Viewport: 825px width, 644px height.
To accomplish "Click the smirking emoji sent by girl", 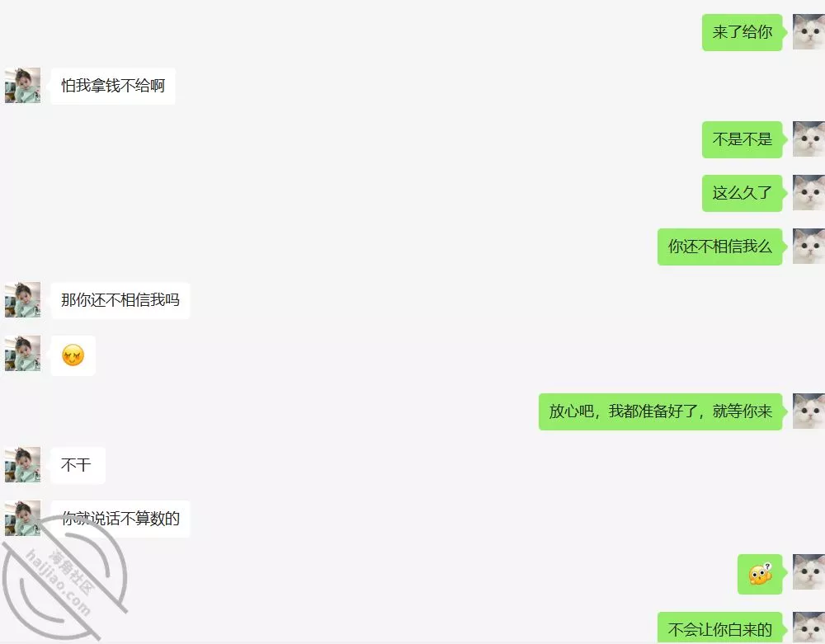I will pyautogui.click(x=73, y=355).
